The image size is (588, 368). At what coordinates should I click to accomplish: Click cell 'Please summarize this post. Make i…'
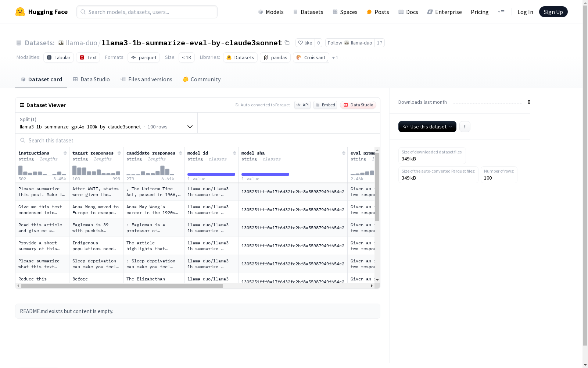42,192
